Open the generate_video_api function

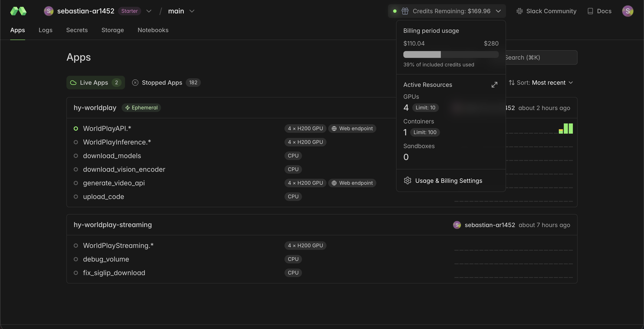coord(114,183)
